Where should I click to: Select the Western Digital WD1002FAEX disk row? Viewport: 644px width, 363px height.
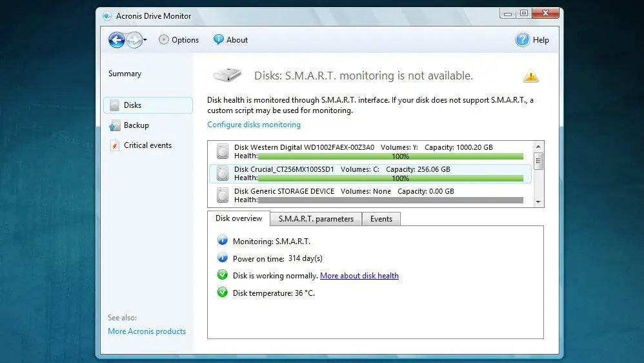click(x=370, y=151)
